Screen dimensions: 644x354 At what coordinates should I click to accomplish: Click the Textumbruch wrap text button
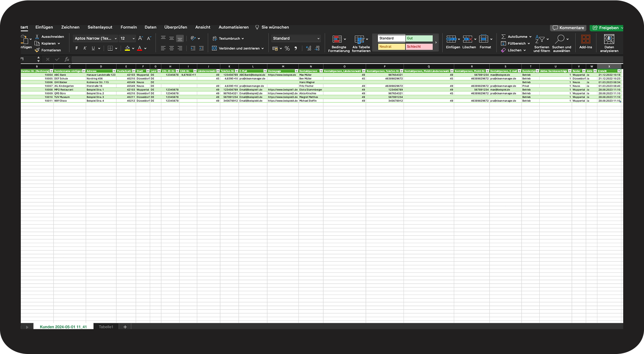(228, 38)
